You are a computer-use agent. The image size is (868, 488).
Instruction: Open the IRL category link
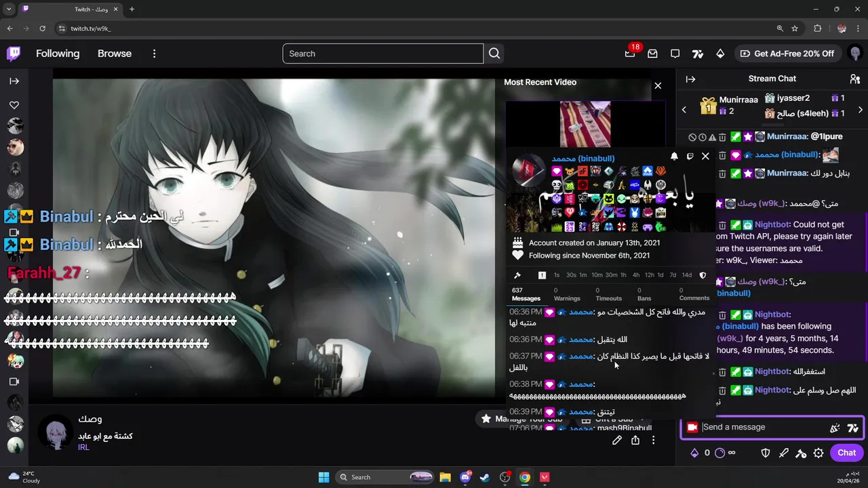(x=83, y=447)
